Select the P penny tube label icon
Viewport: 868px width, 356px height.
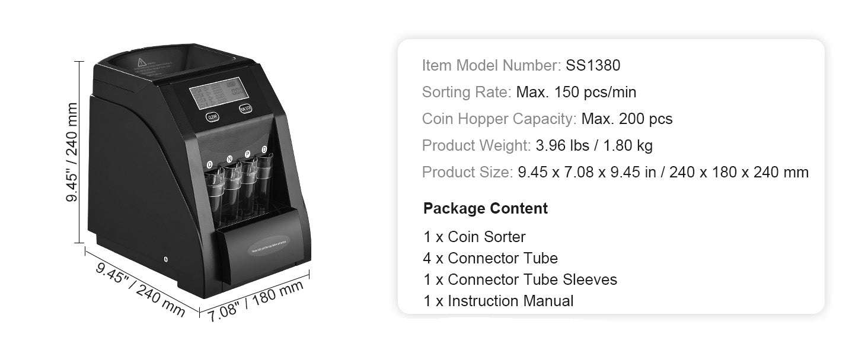[x=247, y=154]
